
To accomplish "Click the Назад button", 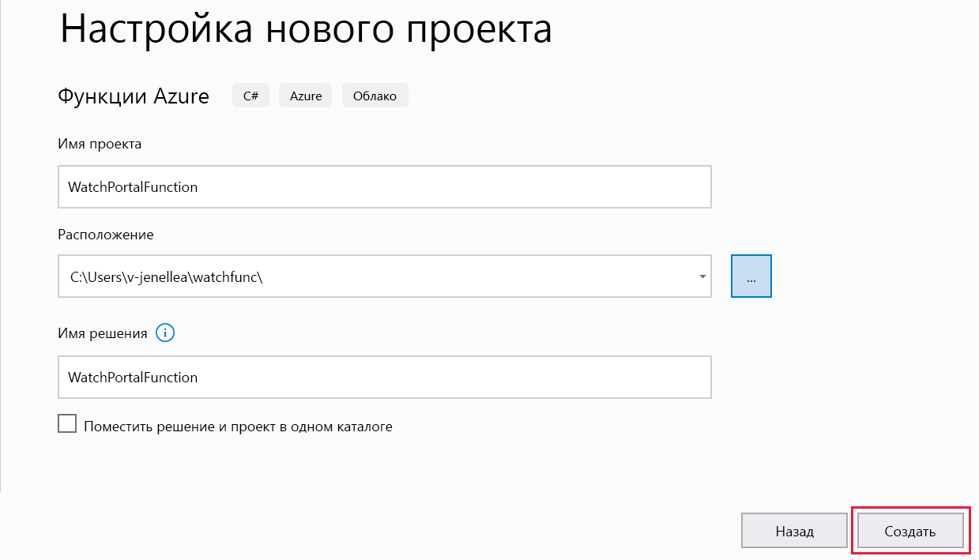I will pyautogui.click(x=794, y=531).
